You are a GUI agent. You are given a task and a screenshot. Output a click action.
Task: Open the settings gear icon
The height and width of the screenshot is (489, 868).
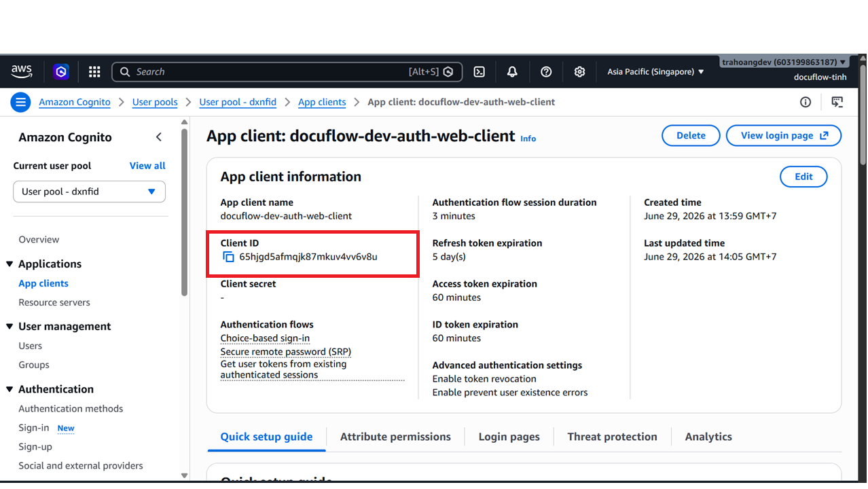pyautogui.click(x=579, y=71)
